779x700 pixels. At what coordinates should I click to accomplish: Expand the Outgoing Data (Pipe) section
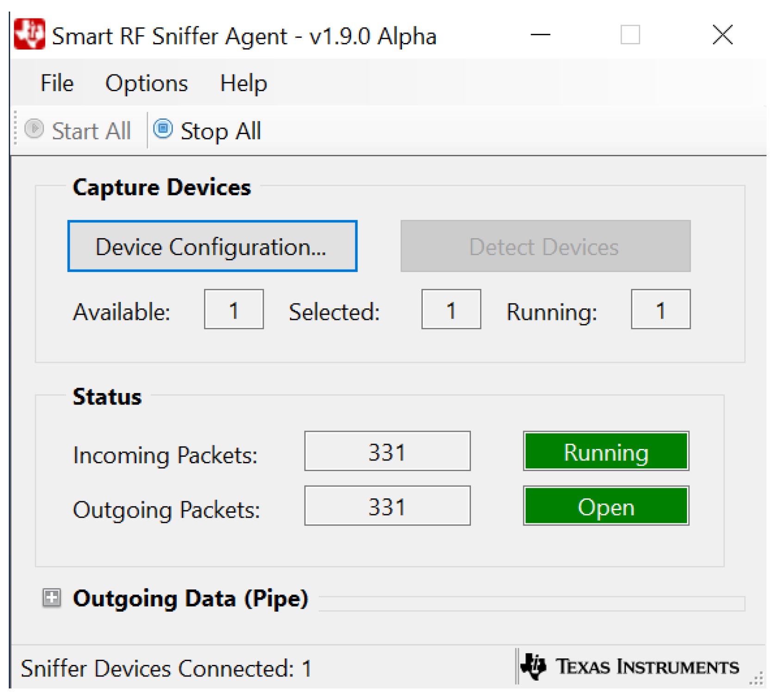pyautogui.click(x=51, y=597)
